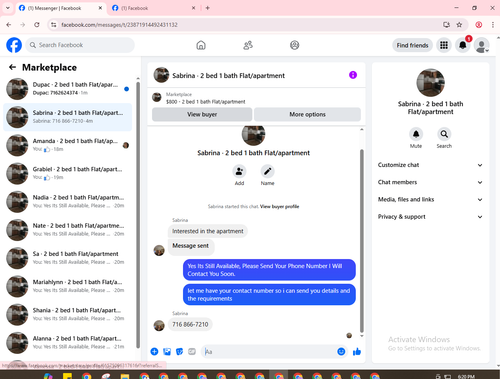Mute the conversation with bell icon

416,134
